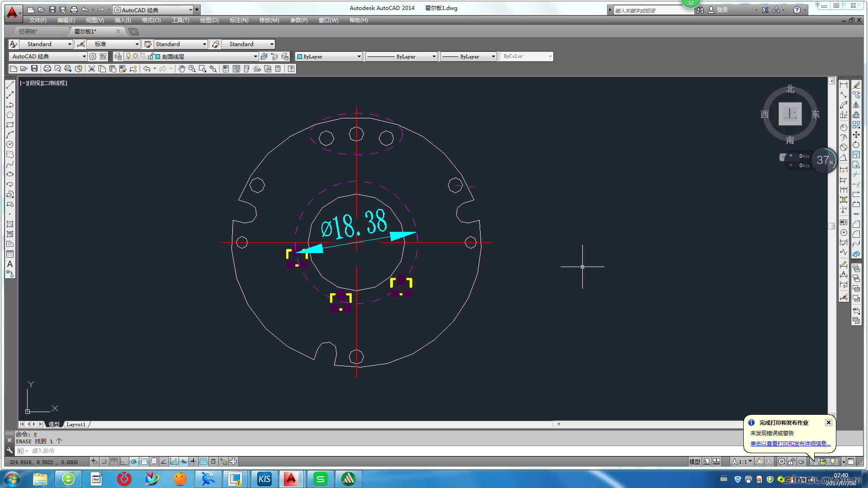Click the Cut scissors icon

pyautogui.click(x=92, y=69)
